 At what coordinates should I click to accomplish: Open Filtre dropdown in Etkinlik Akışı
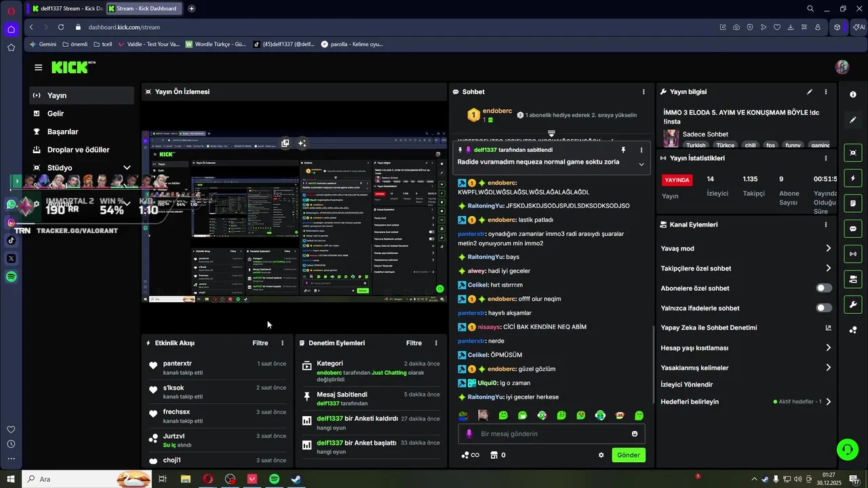(260, 343)
